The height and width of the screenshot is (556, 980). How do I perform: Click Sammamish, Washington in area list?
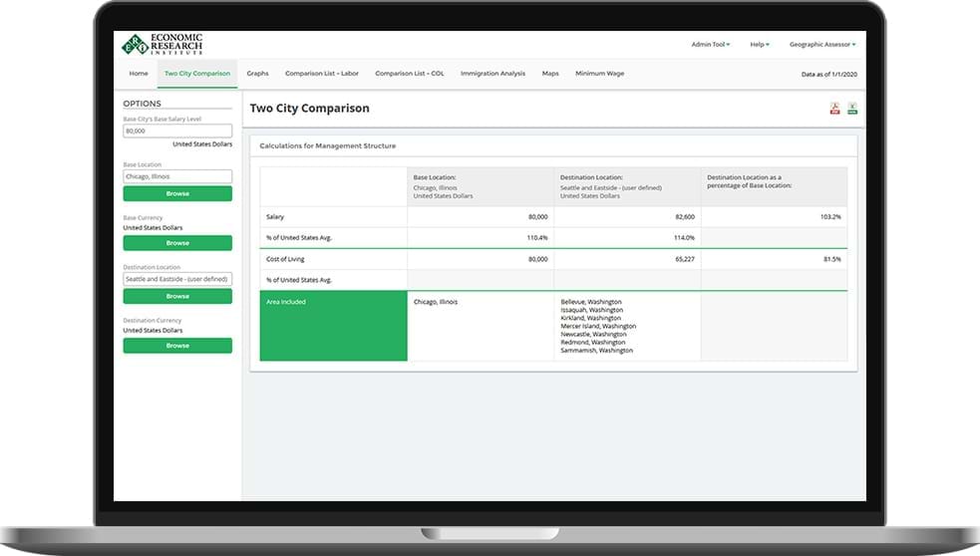[596, 351]
